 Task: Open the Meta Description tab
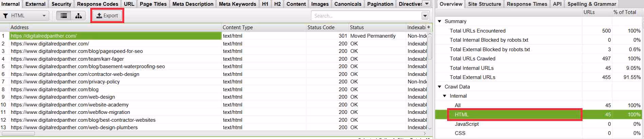click(x=193, y=4)
